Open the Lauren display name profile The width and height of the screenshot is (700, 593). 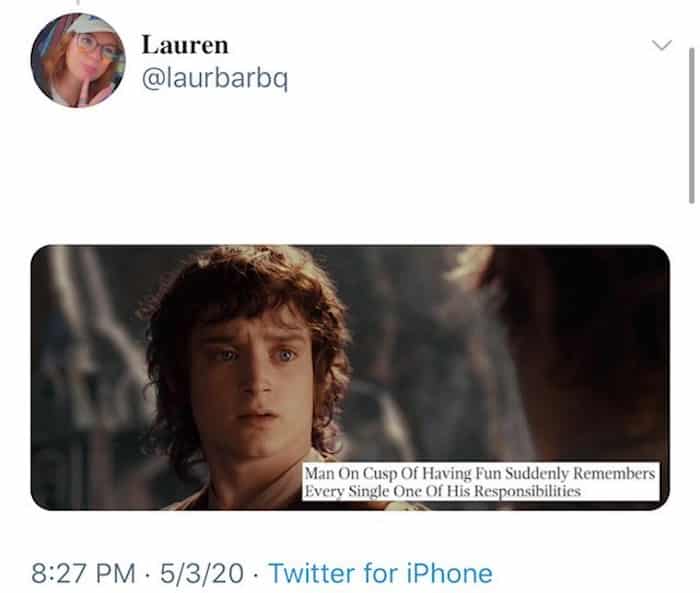[185, 45]
